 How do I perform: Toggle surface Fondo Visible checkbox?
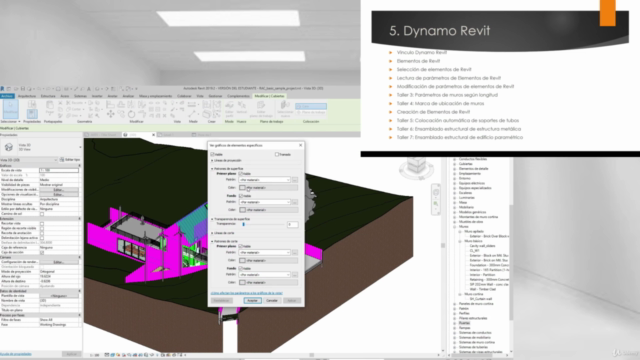[240, 196]
